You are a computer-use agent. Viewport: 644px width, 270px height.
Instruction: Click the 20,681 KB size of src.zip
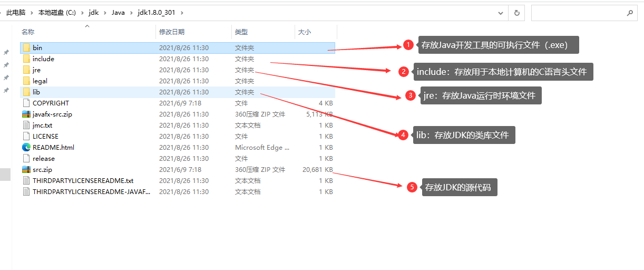point(317,169)
